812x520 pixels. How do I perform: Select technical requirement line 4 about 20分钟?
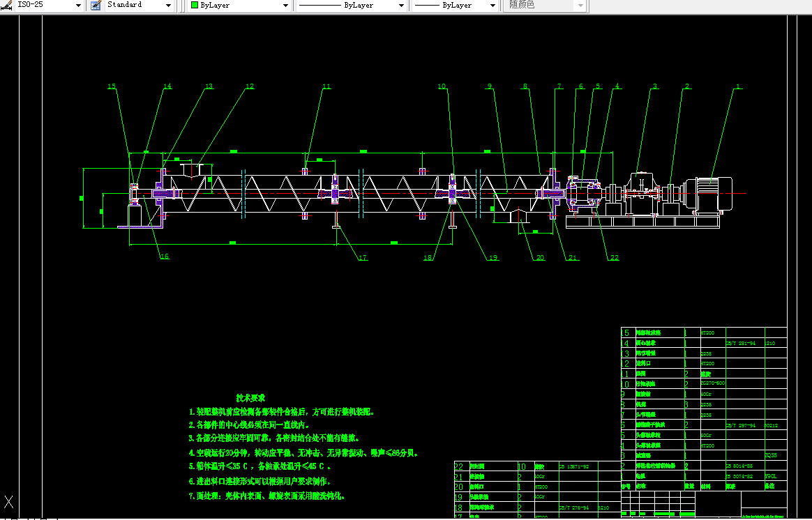pyautogui.click(x=303, y=453)
